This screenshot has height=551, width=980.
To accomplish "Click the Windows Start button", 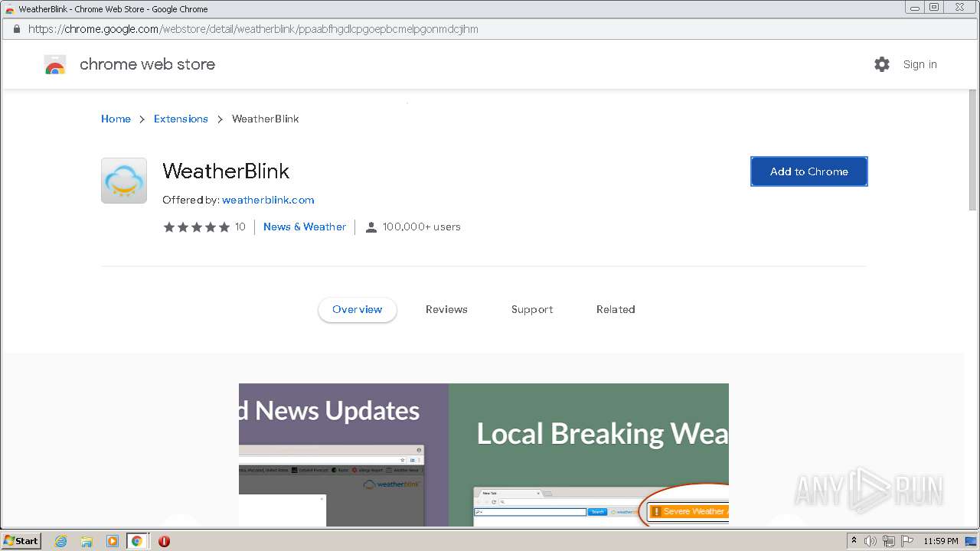I will tap(21, 541).
